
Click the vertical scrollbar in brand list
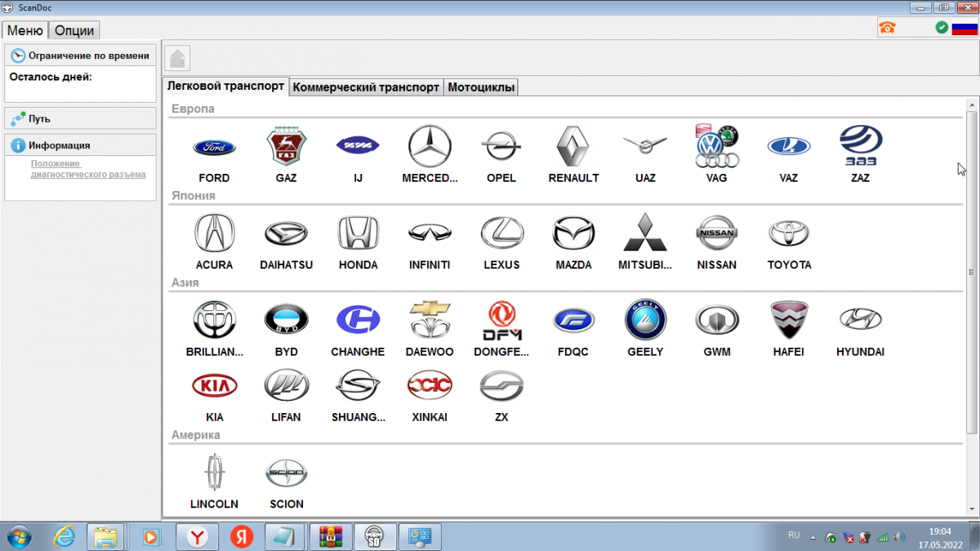tap(971, 269)
